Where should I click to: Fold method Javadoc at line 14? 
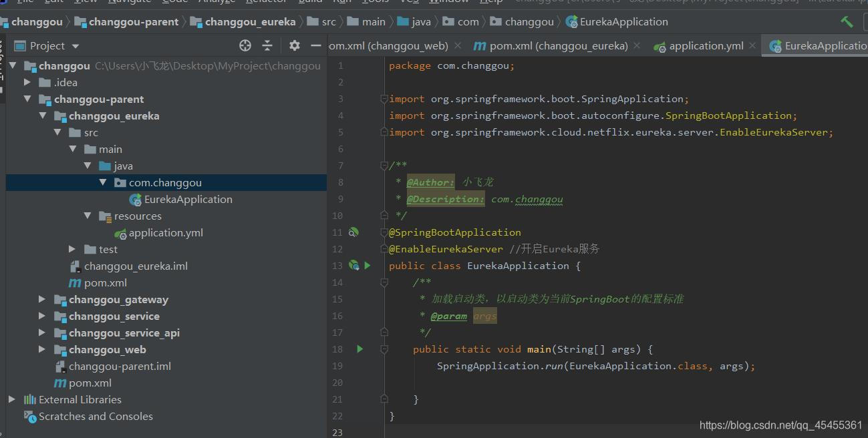tap(384, 282)
